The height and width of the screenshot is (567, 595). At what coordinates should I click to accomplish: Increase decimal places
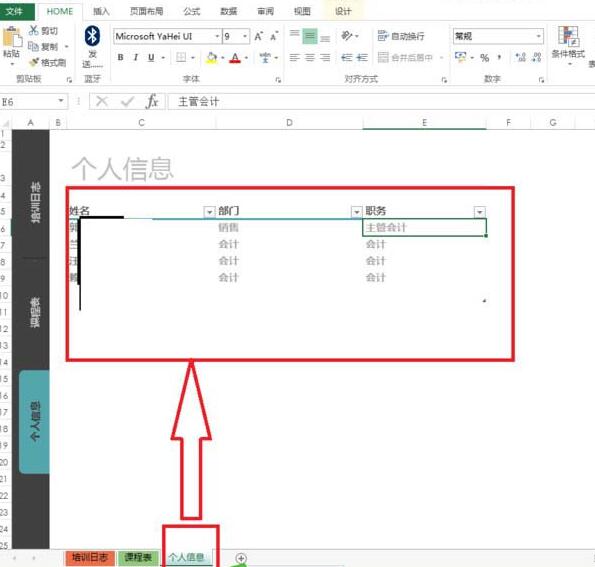coord(520,57)
